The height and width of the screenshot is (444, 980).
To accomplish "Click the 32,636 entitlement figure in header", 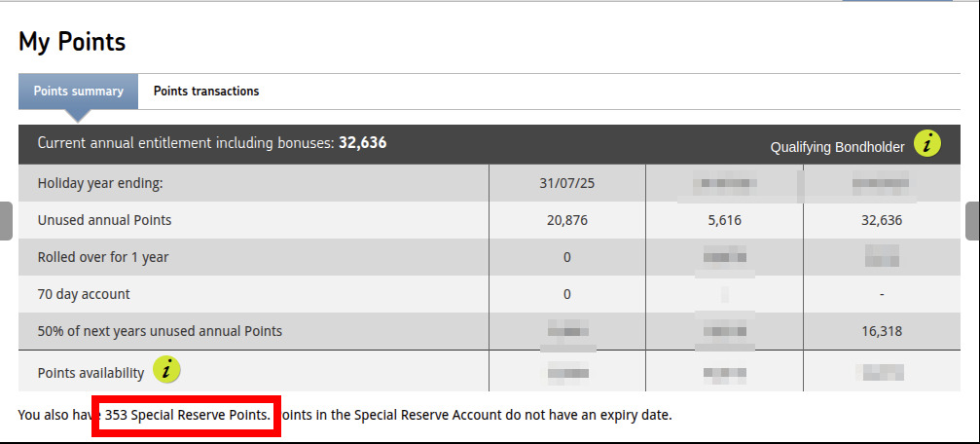I will pyautogui.click(x=362, y=143).
